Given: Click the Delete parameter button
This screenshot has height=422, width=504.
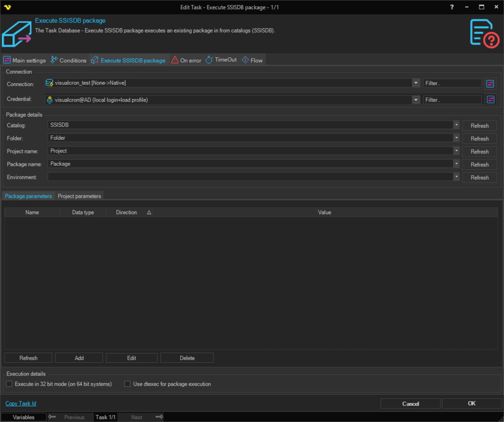Looking at the screenshot, I should click(x=187, y=358).
